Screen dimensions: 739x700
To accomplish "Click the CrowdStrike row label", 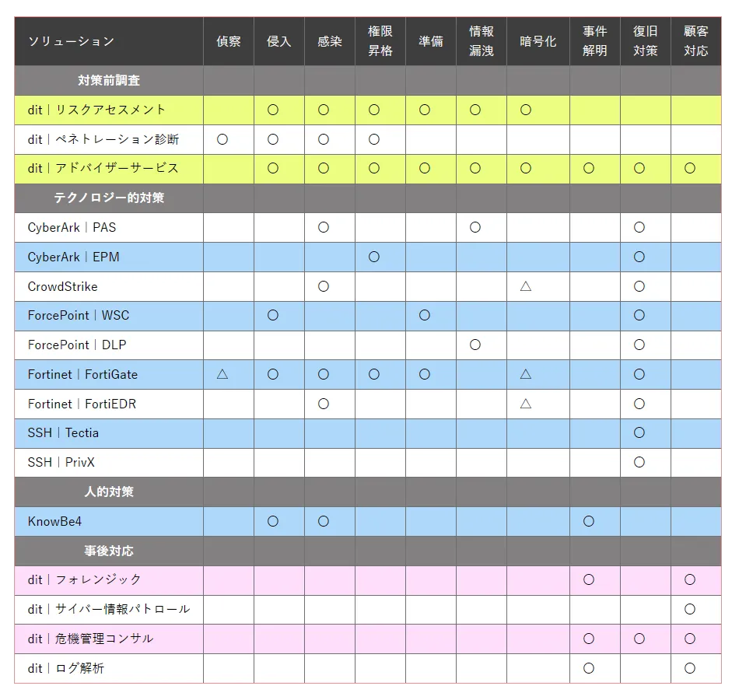I will pyautogui.click(x=63, y=286).
